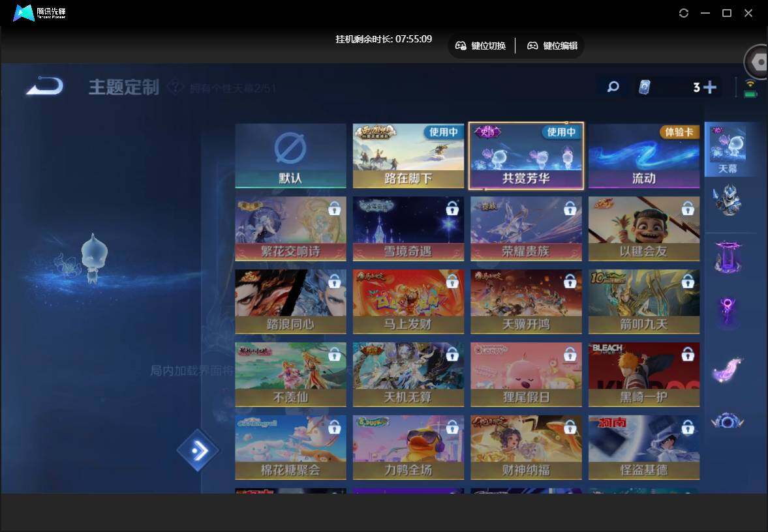Click lock icon on 天机无算

point(452,354)
